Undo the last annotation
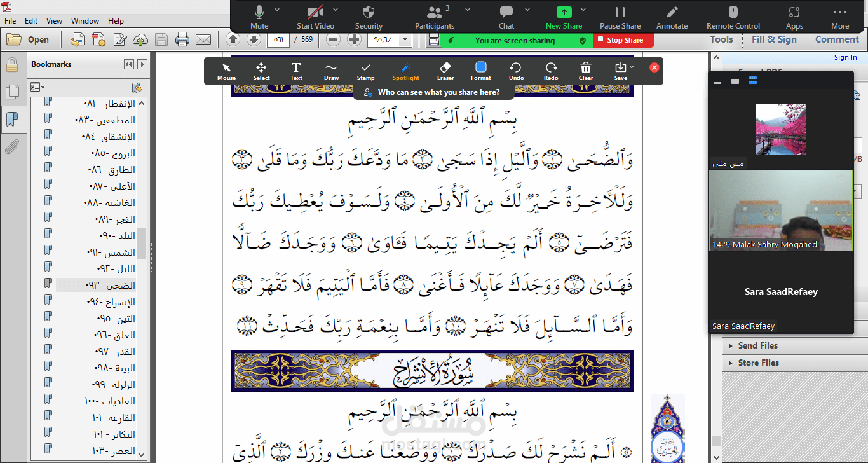Screen dimensions: 868x463 (x=516, y=71)
